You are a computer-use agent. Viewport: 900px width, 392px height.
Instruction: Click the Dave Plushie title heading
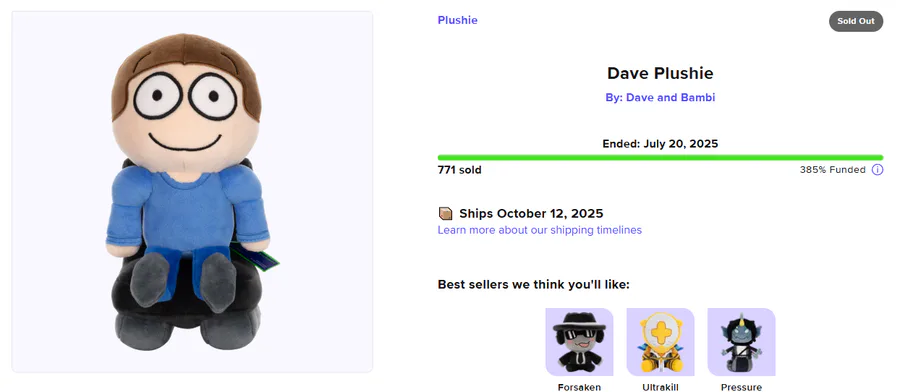[x=660, y=73]
